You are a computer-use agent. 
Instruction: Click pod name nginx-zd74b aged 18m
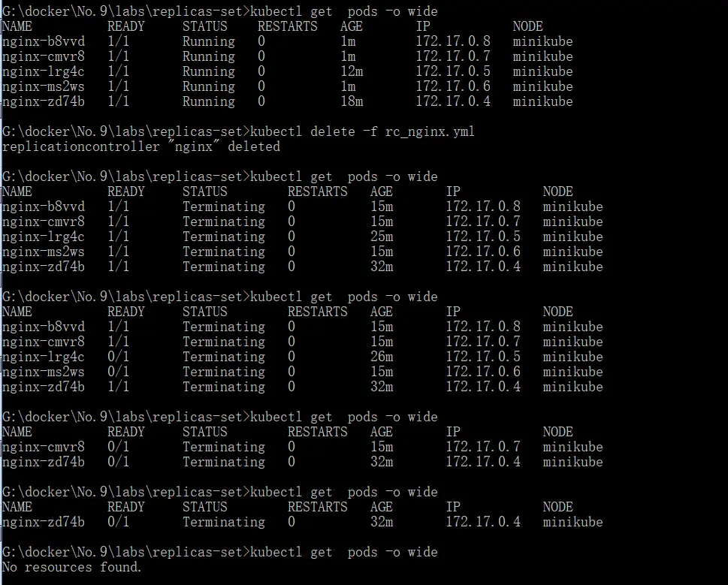(43, 101)
